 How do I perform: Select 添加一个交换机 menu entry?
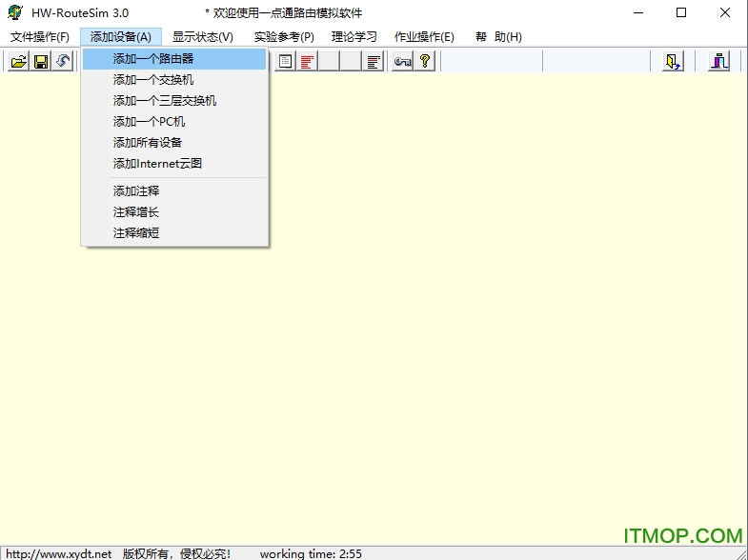click(x=174, y=80)
